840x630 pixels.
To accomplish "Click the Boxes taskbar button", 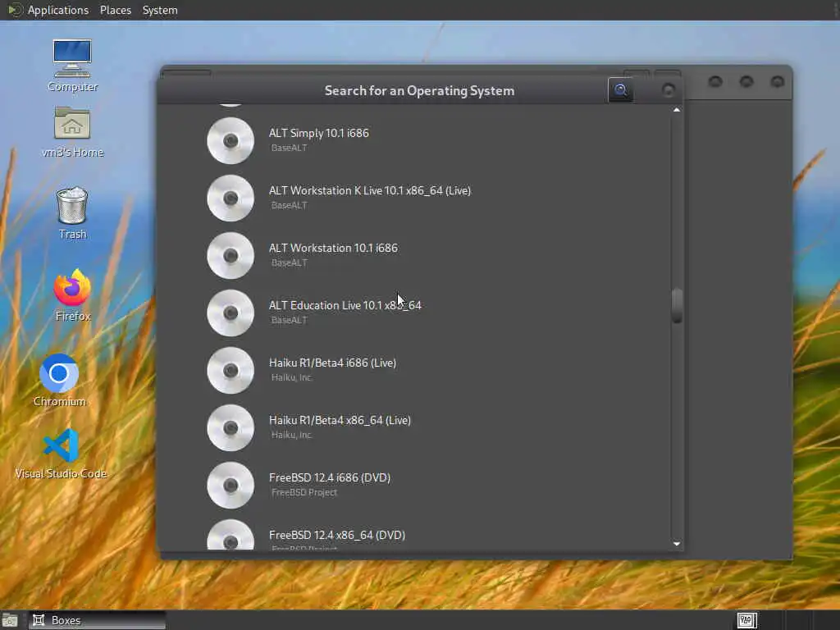I will pos(97,620).
